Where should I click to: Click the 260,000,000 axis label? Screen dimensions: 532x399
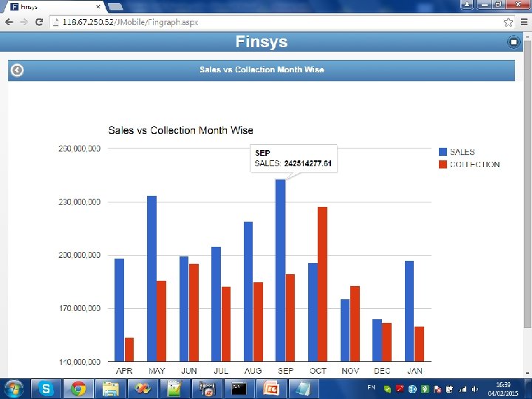coord(79,149)
